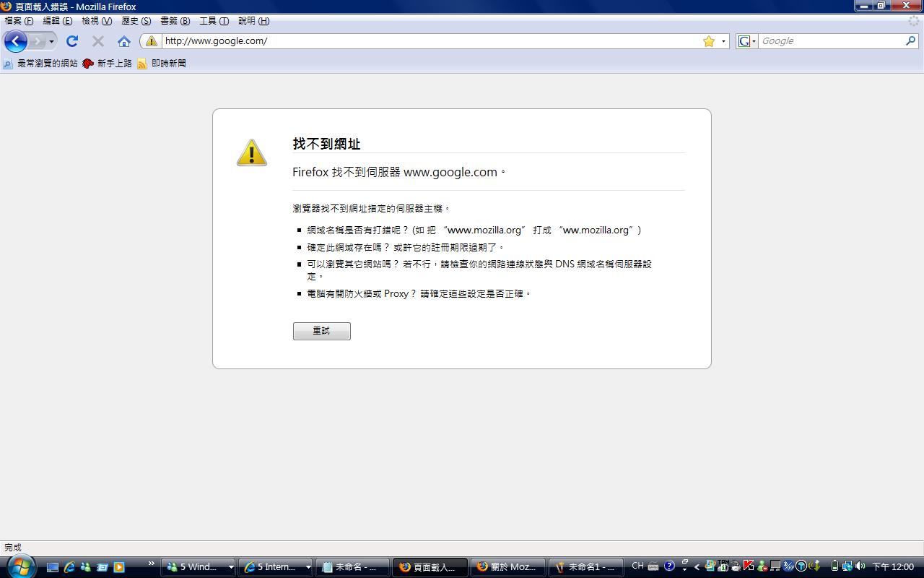The width and height of the screenshot is (924, 578).
Task: Open the 即時新聞 live feed bookmark
Action: point(162,64)
